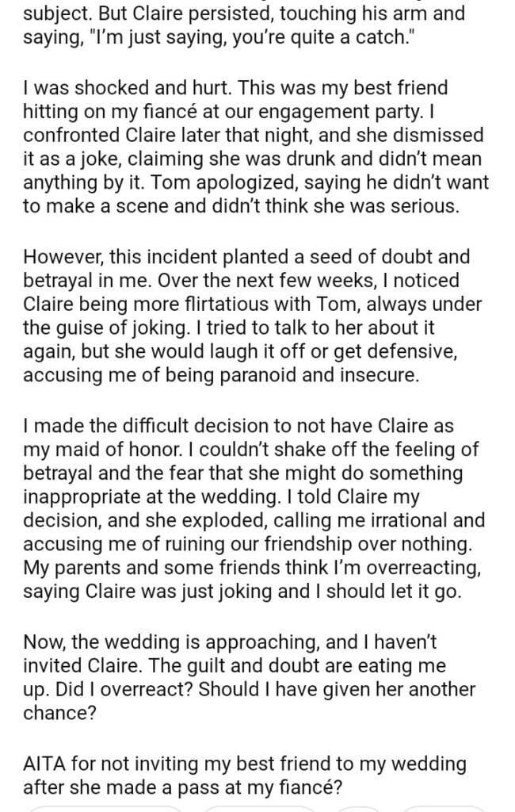The image size is (515, 812).
Task: Click the paragraph starting "However, this incident"
Action: (x=255, y=316)
